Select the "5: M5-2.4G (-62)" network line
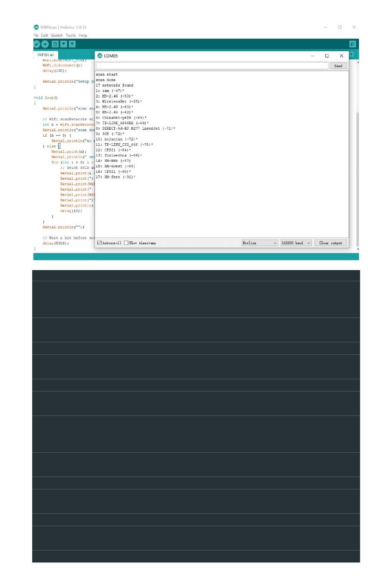This screenshot has width=392, height=586. point(114,112)
